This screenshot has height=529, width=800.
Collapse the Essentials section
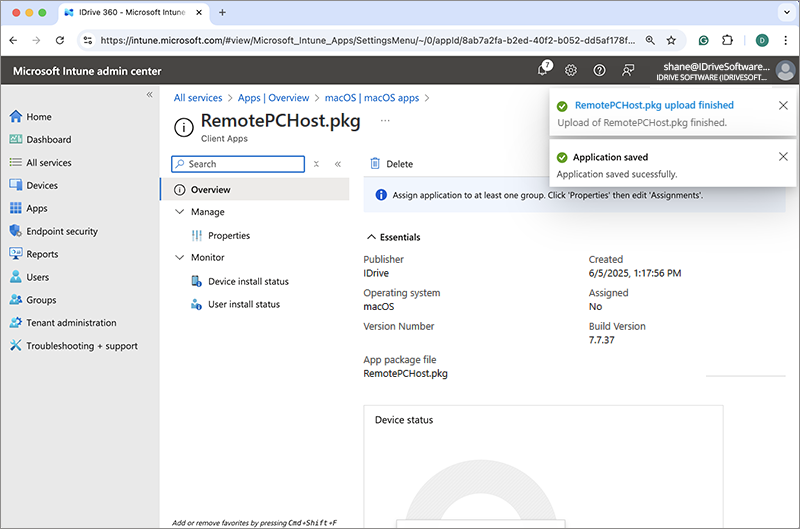tap(370, 237)
